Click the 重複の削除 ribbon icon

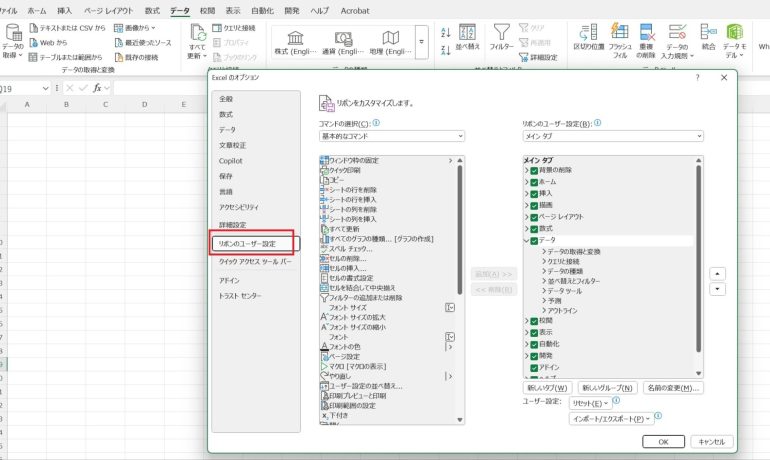pos(649,40)
